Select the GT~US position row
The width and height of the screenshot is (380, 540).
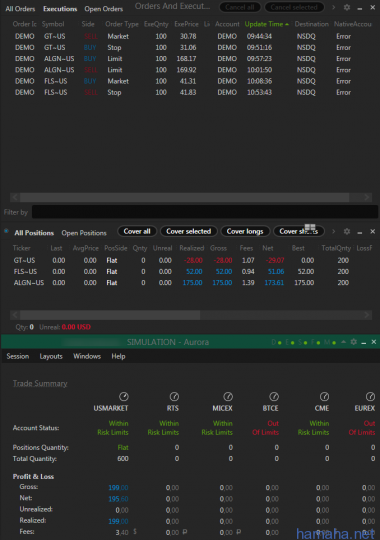pos(191,260)
